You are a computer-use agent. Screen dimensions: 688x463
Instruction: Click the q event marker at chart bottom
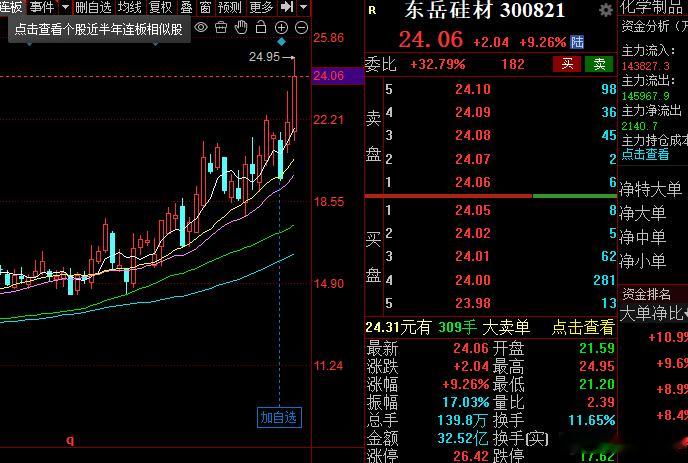click(70, 440)
